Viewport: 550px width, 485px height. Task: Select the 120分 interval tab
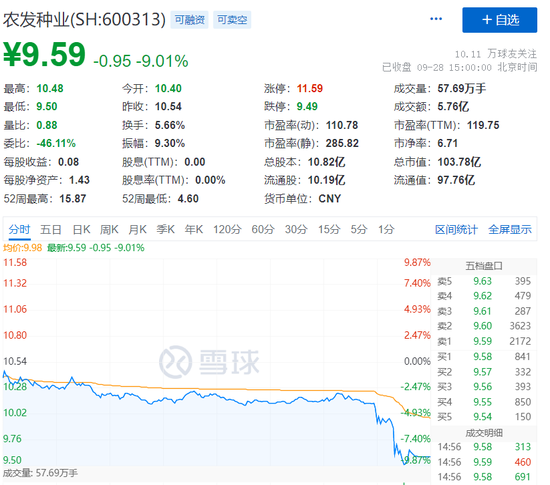pyautogui.click(x=227, y=230)
